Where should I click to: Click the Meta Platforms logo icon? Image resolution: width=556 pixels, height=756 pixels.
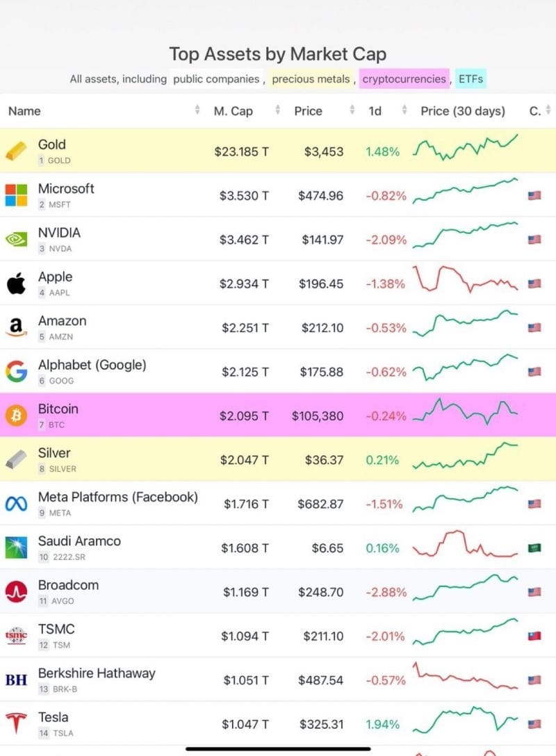[x=16, y=504]
